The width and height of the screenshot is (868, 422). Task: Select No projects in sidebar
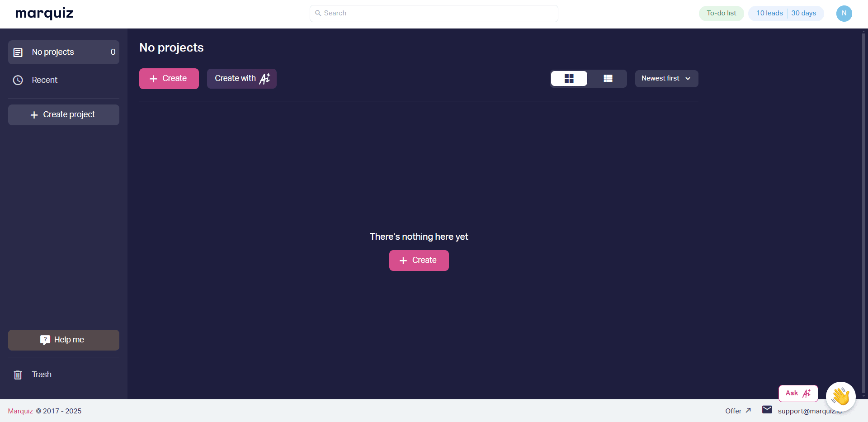coord(64,52)
